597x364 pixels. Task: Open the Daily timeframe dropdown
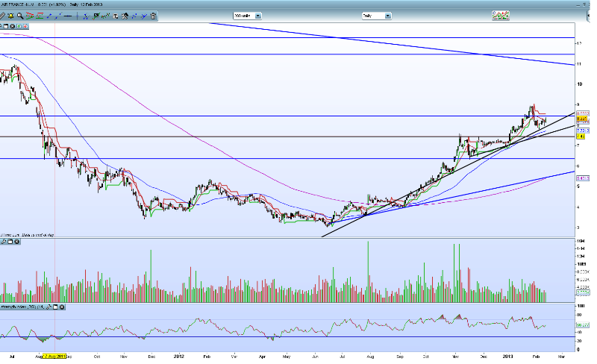tap(387, 16)
